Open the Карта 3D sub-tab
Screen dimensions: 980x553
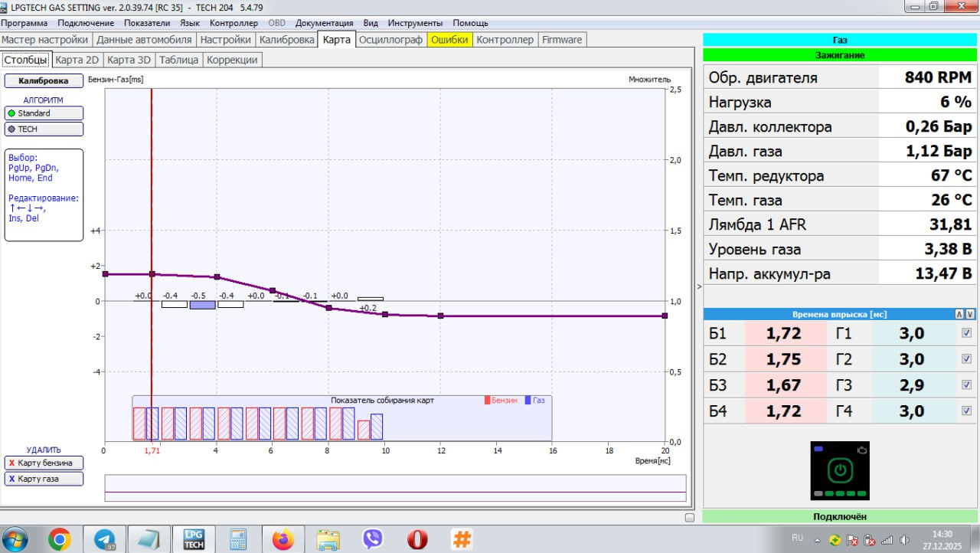(129, 60)
